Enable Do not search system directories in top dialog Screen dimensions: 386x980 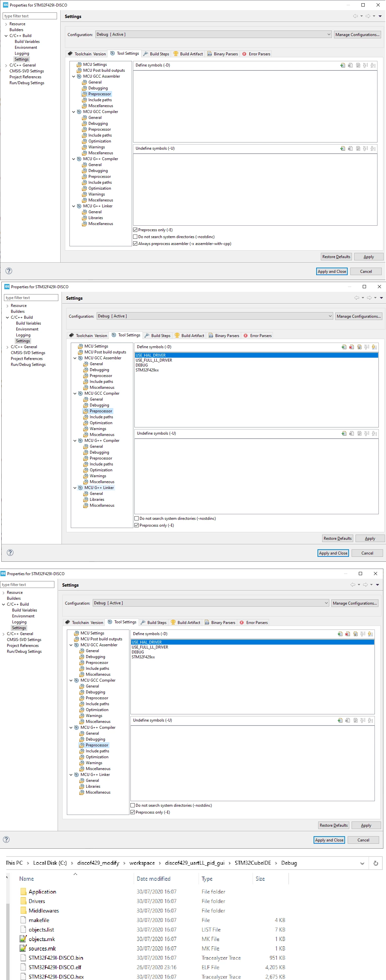coord(135,236)
